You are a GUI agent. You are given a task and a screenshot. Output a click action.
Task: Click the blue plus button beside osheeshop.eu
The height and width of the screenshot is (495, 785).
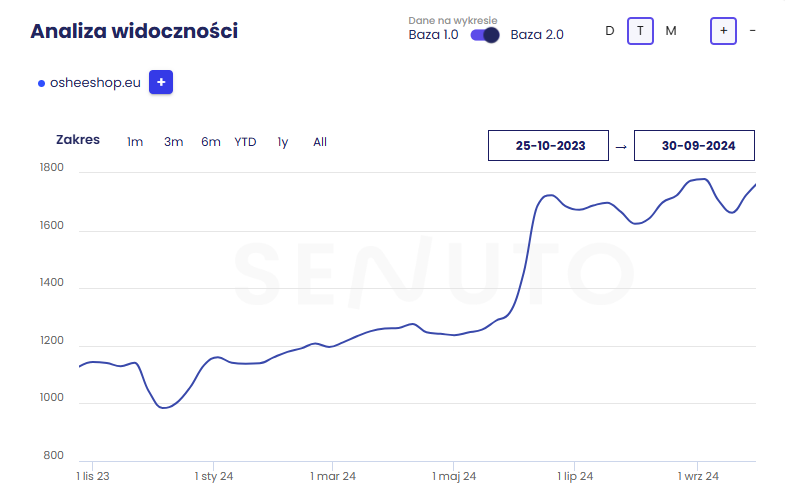tap(161, 83)
